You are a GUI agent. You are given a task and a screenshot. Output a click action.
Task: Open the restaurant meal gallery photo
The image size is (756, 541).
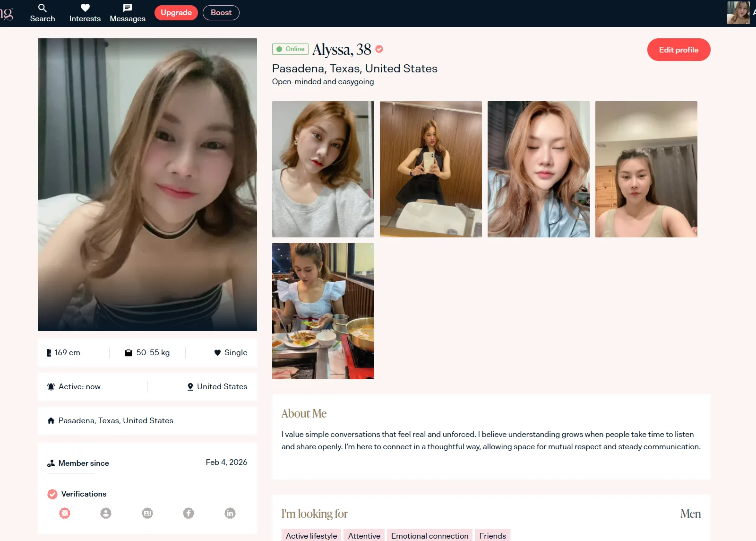click(x=323, y=311)
